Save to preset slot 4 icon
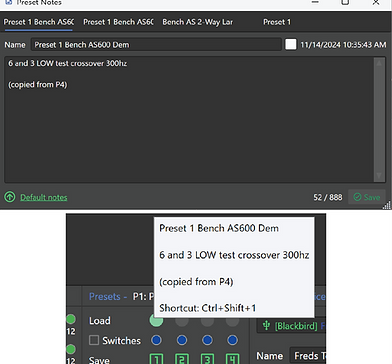Viewport: 392px width, 364px height. click(232, 359)
